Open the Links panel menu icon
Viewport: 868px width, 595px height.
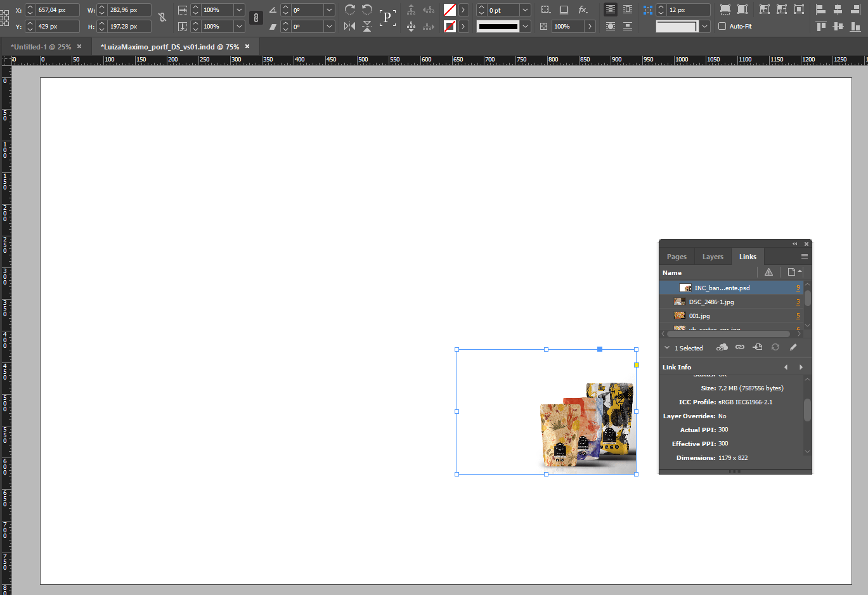[805, 256]
